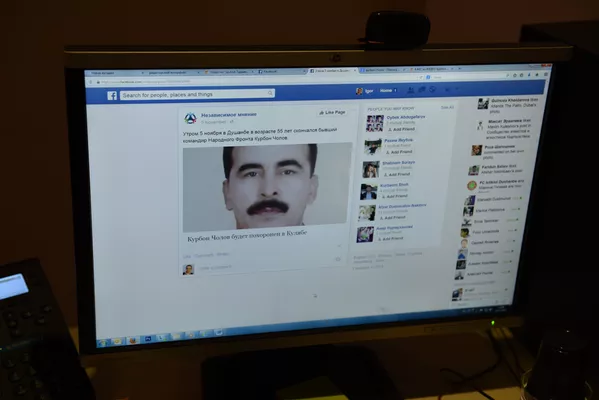Open the Независимое мнение page name link

[x=229, y=115]
